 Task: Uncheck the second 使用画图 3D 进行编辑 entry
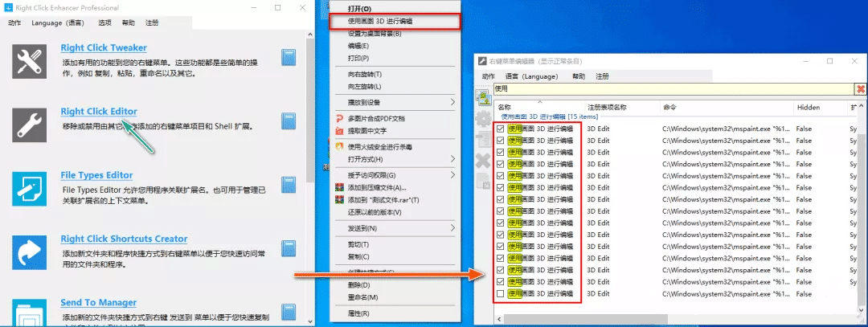[502, 141]
